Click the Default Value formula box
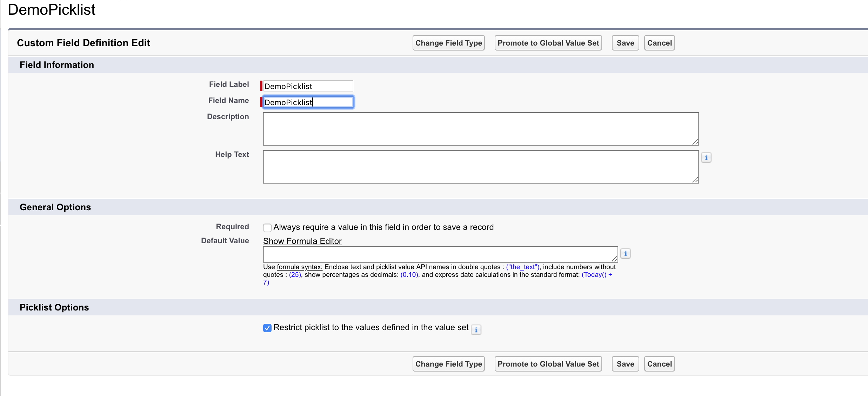 (440, 254)
